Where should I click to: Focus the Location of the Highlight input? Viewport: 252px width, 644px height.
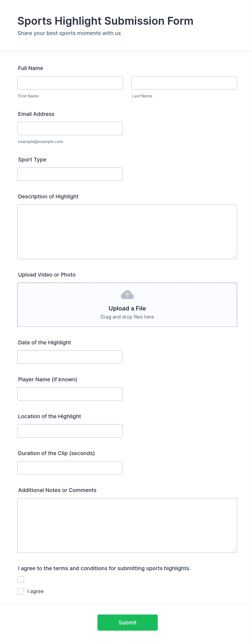[70, 431]
